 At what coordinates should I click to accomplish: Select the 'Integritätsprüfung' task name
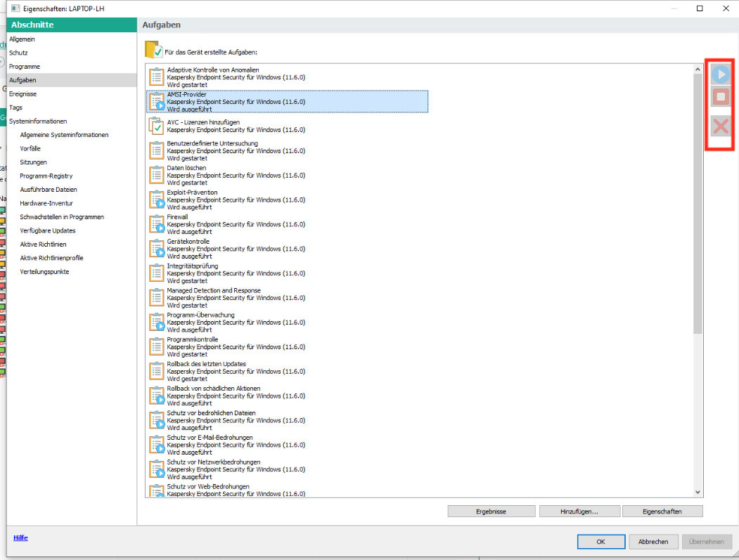pos(192,266)
